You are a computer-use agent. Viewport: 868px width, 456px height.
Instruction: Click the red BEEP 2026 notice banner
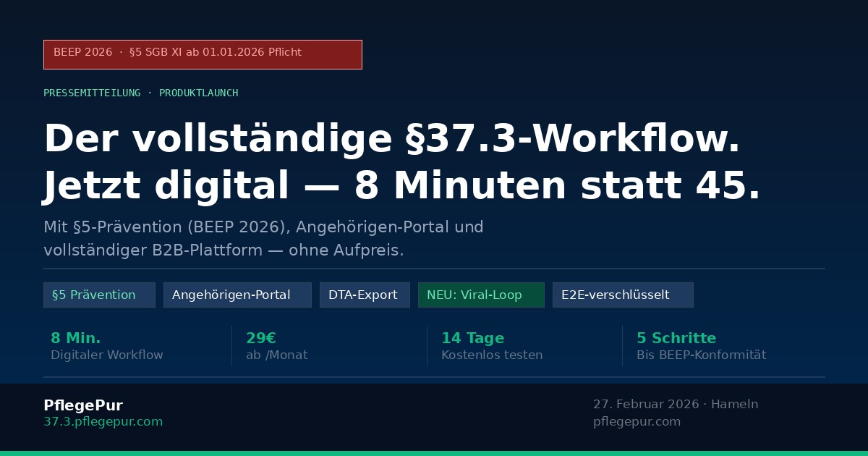(203, 54)
